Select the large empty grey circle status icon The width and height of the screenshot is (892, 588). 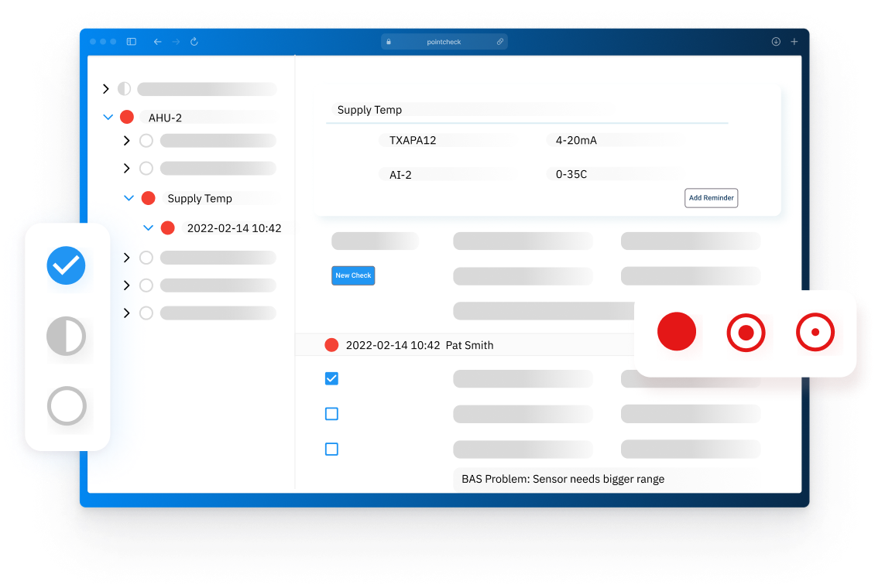(67, 406)
